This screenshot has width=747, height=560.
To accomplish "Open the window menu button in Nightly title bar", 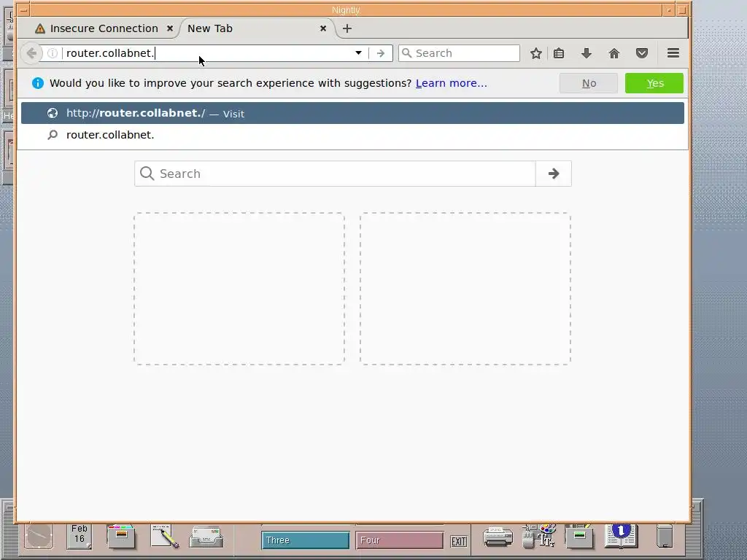I will [x=24, y=10].
